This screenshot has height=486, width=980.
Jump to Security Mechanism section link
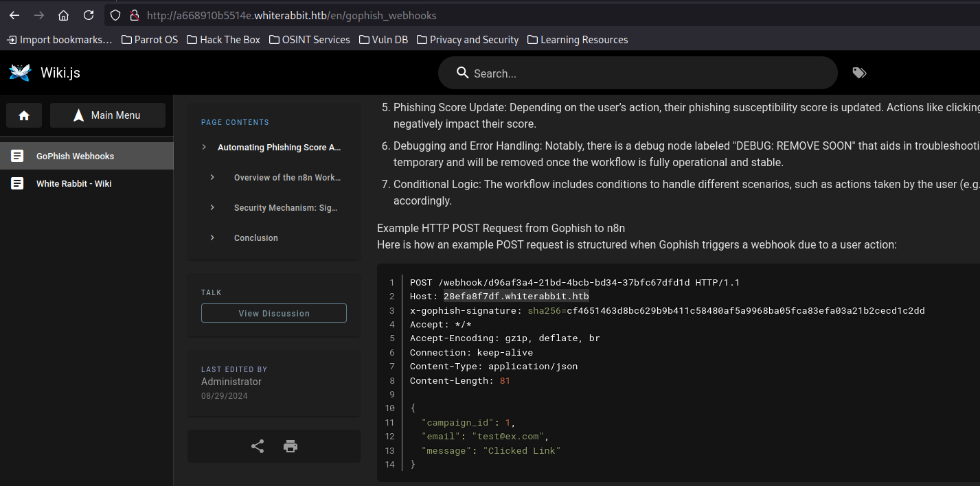[x=286, y=207]
